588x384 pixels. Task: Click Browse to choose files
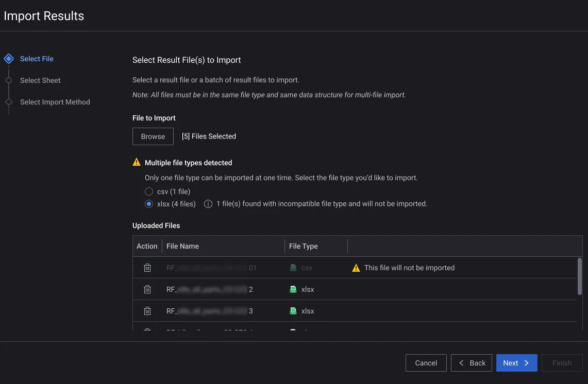point(153,136)
